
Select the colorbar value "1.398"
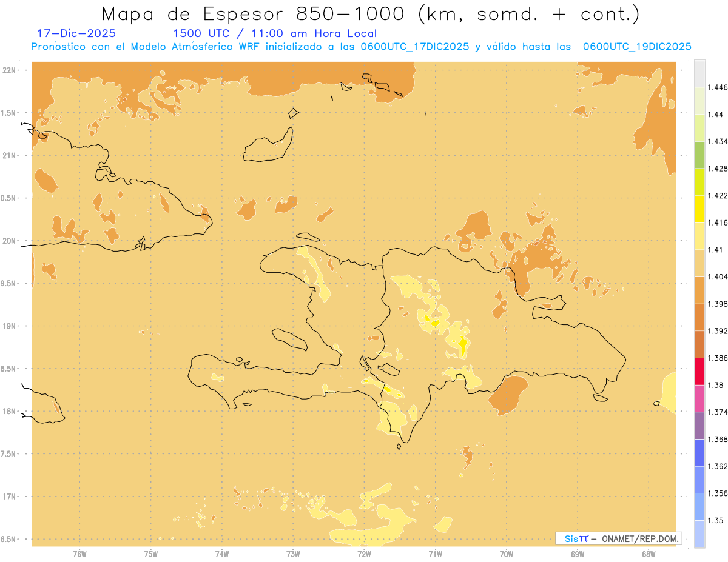(x=719, y=304)
